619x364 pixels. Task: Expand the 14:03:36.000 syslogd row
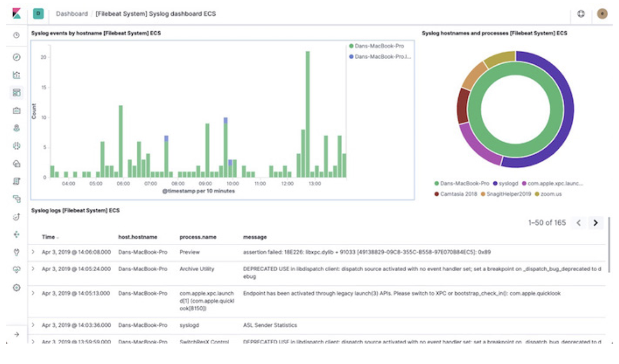(x=33, y=325)
